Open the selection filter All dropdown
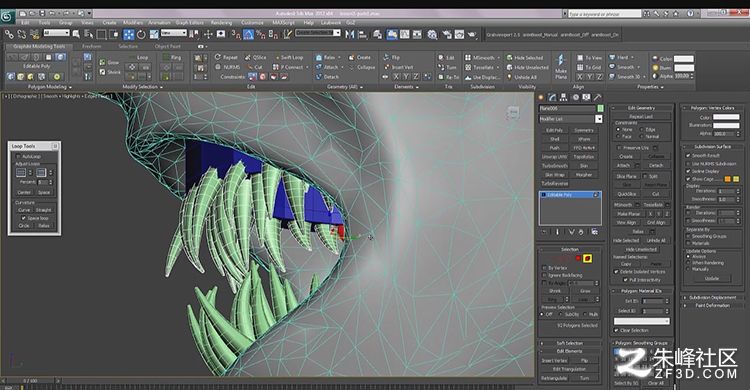Image resolution: width=750 pixels, height=390 pixels. tap(56, 33)
